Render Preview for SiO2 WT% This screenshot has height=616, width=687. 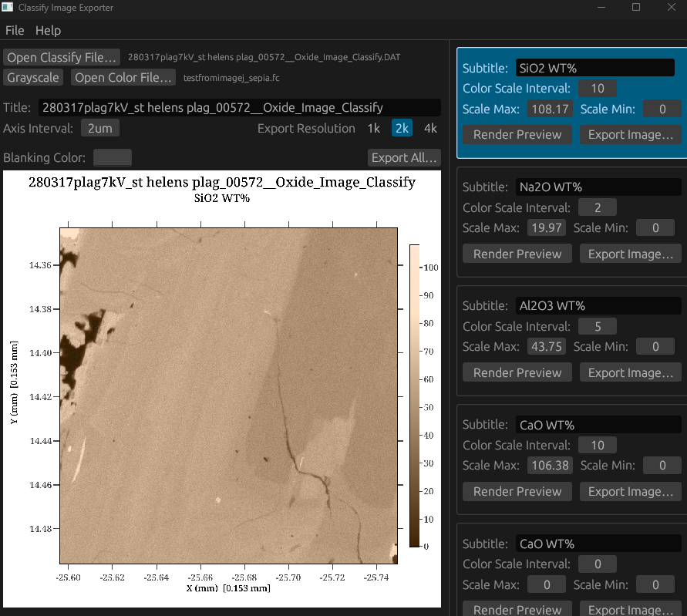517,135
